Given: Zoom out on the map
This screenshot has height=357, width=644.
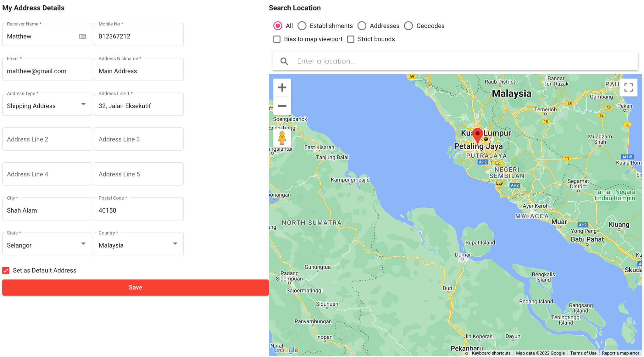Looking at the screenshot, I should pyautogui.click(x=282, y=106).
